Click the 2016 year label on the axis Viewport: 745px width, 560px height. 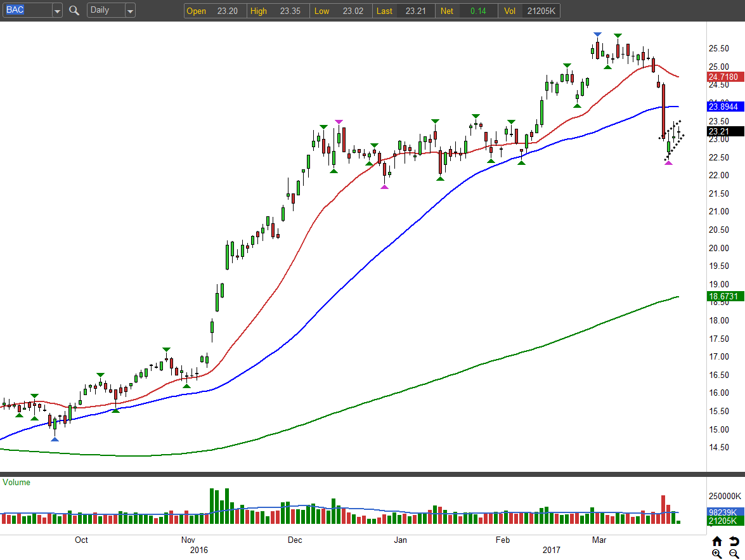tap(198, 550)
